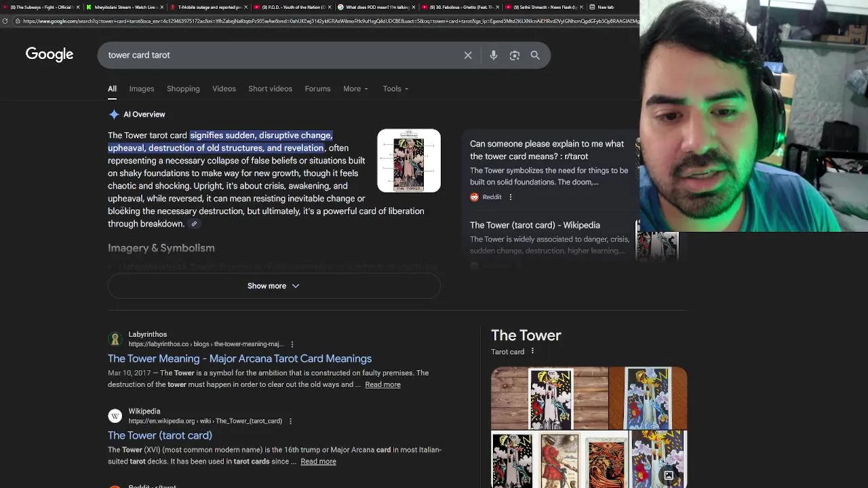Open the Tools dropdown
The image size is (868, 488).
(395, 89)
